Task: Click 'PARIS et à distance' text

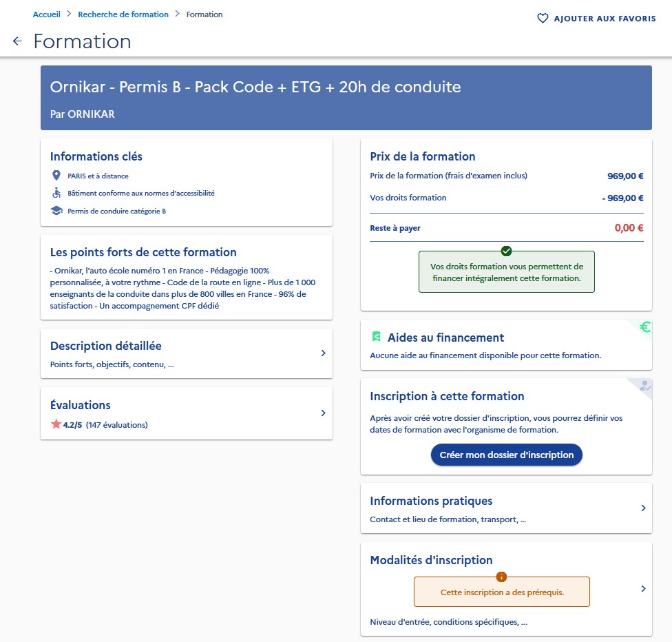Action: (x=98, y=176)
